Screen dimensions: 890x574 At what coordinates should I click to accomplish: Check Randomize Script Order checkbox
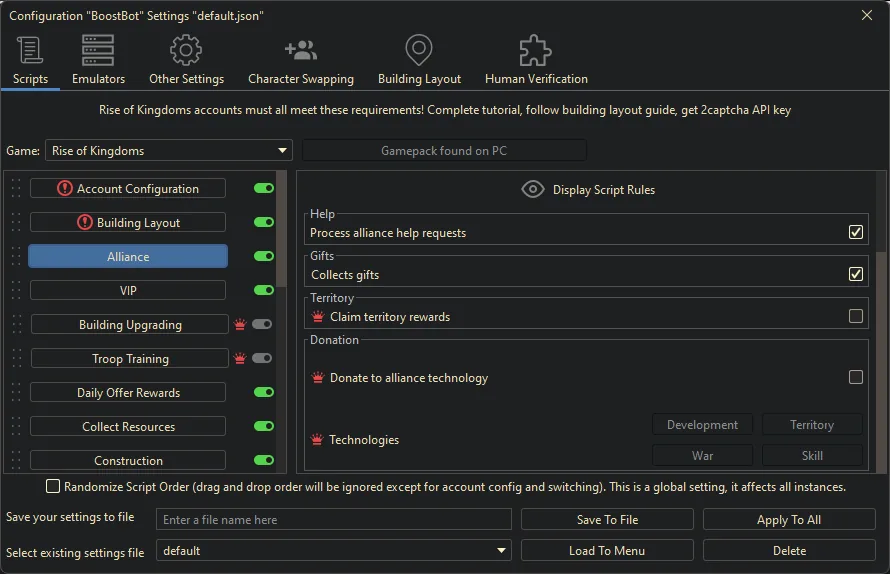tap(53, 486)
